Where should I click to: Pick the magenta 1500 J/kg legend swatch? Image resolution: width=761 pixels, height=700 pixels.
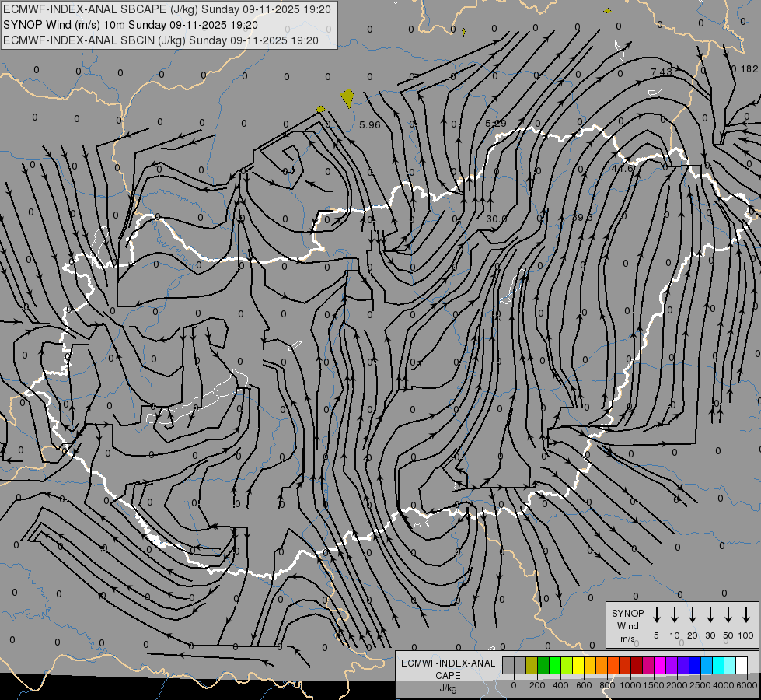tap(660, 665)
